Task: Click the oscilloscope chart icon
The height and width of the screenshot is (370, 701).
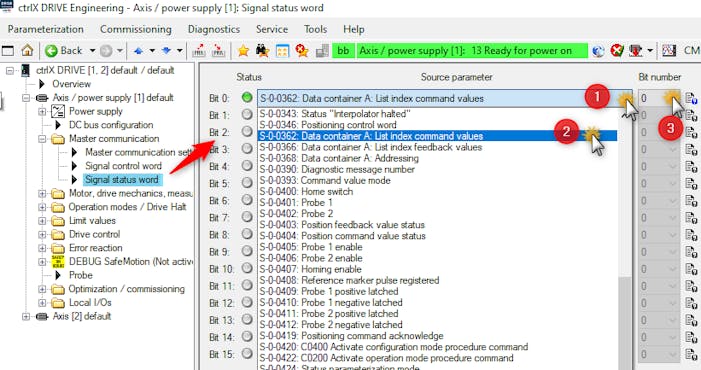Action: click(669, 50)
